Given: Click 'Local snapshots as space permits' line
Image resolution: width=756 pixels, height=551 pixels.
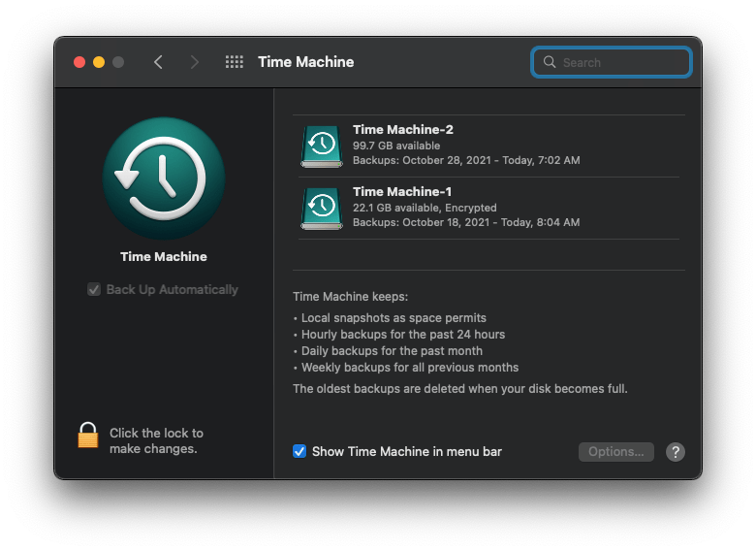Looking at the screenshot, I should click(394, 318).
